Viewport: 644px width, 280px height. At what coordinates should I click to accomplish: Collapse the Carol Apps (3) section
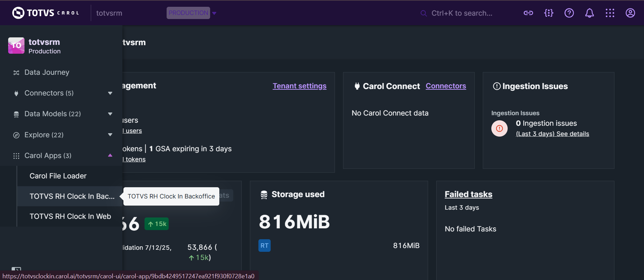click(x=110, y=156)
